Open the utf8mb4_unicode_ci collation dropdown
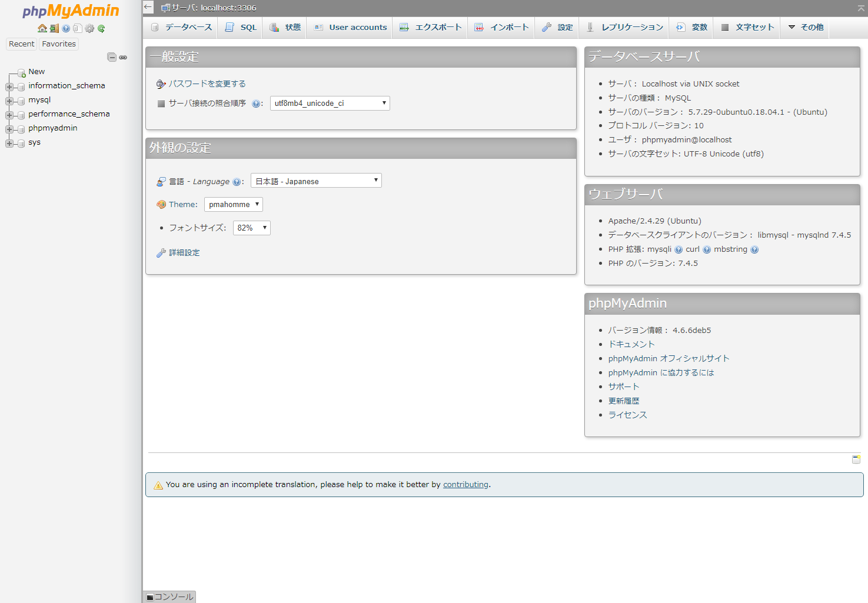 click(330, 103)
